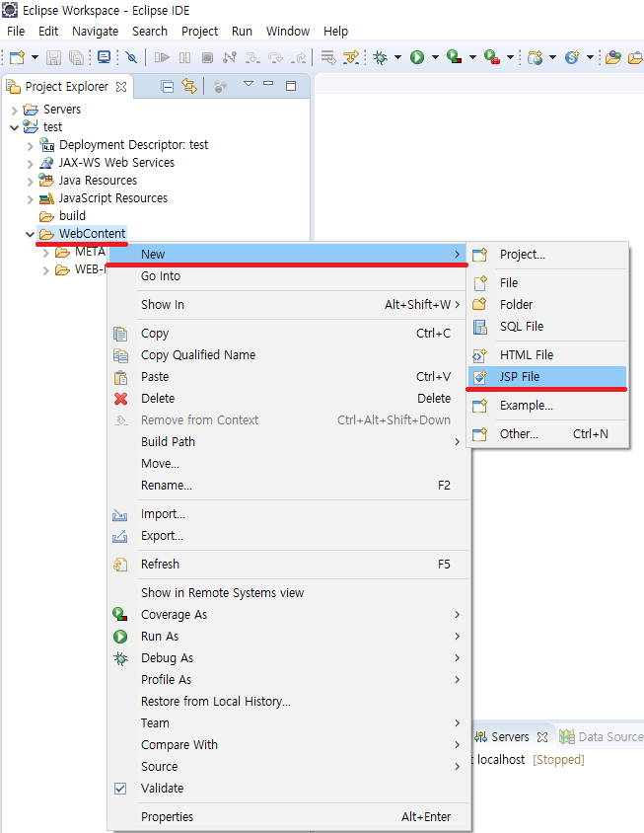
Task: Click the Terminate stop icon
Action: click(207, 57)
